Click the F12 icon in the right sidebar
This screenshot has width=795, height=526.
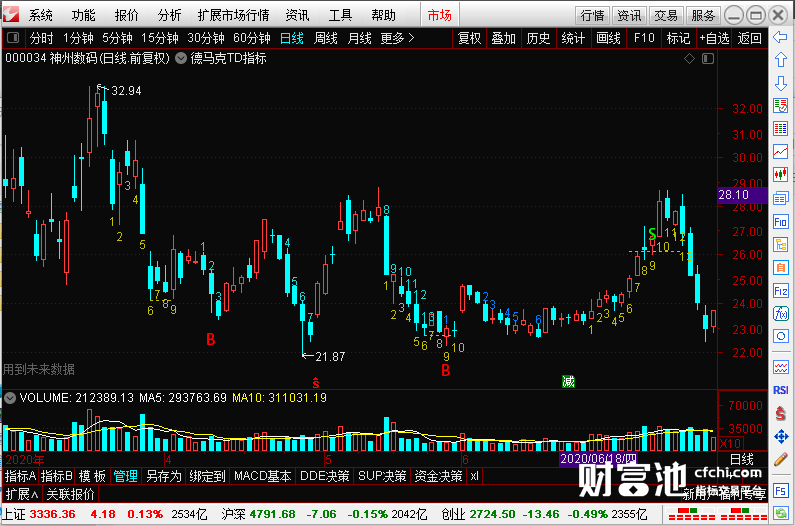pyautogui.click(x=780, y=291)
